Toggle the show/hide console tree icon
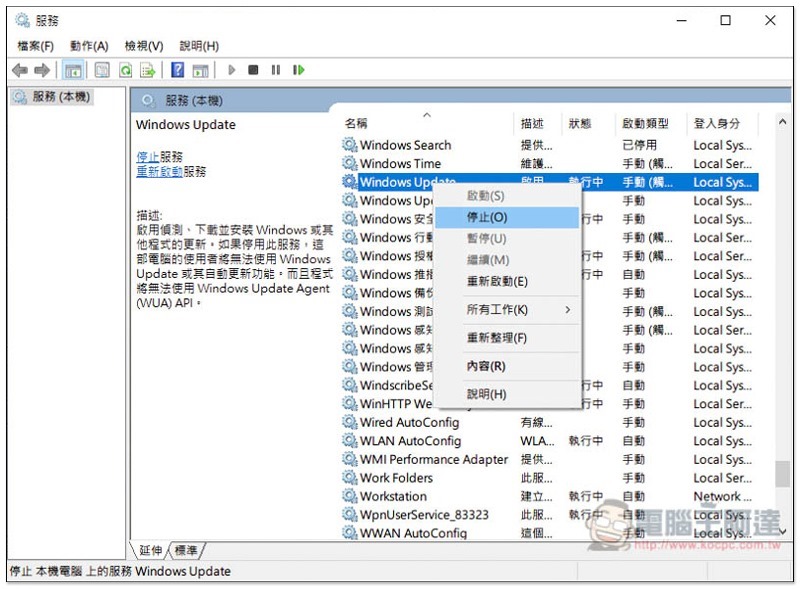 [x=72, y=70]
